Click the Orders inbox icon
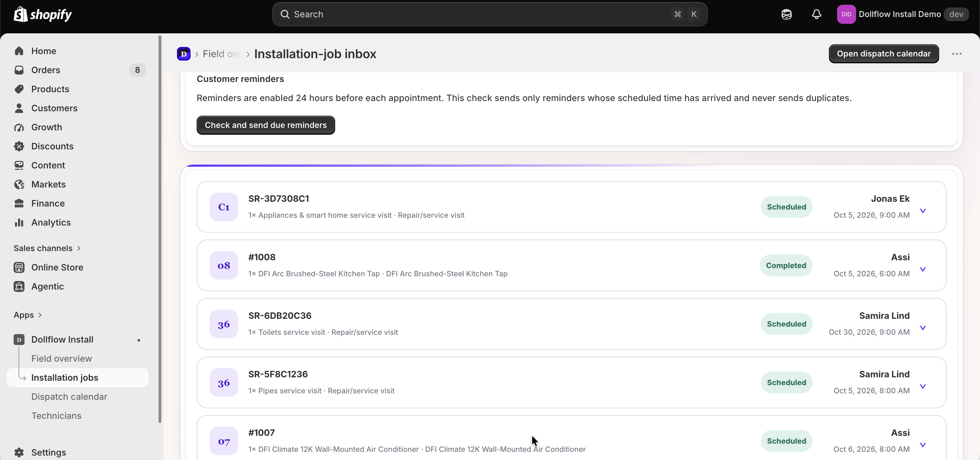The image size is (980, 460). (x=19, y=70)
